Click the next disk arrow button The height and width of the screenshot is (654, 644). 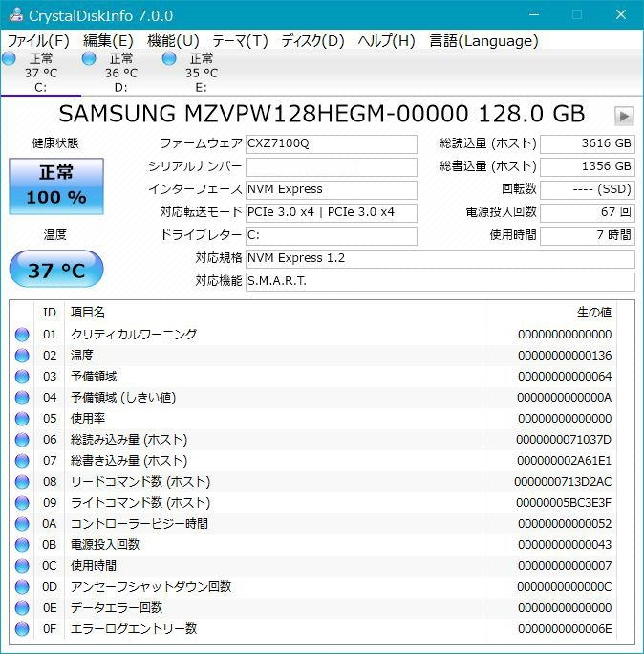click(x=624, y=116)
